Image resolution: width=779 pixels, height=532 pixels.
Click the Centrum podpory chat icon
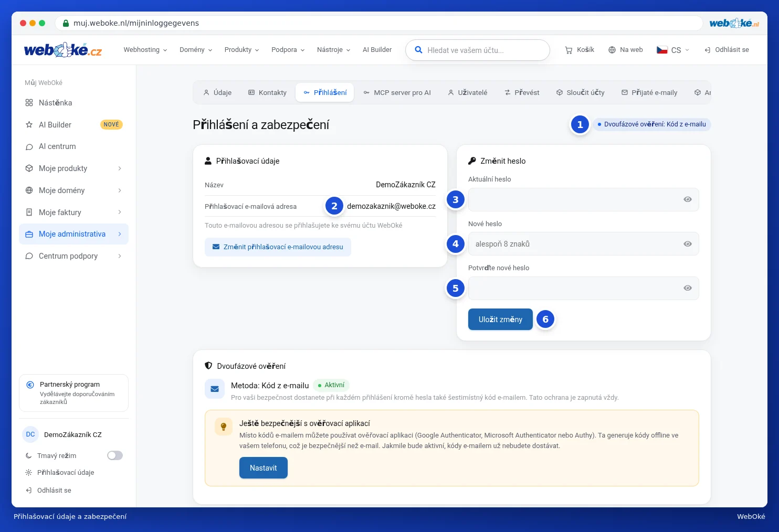coord(29,256)
